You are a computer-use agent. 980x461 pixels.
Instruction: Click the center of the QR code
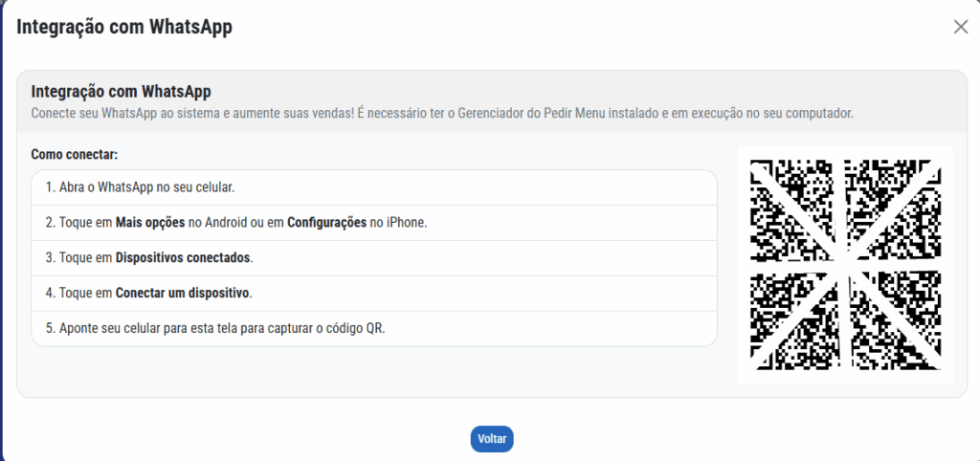point(846,265)
